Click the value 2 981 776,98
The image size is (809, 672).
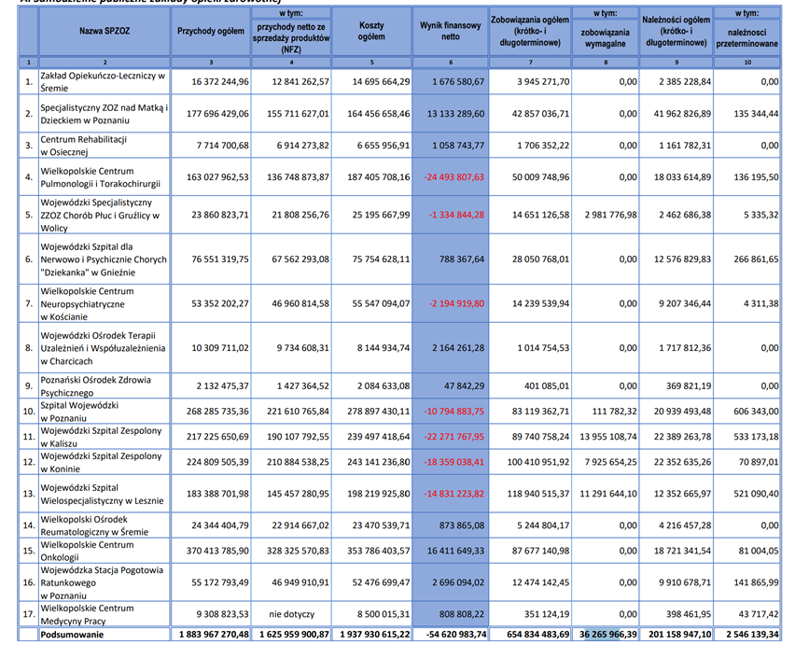(611, 215)
